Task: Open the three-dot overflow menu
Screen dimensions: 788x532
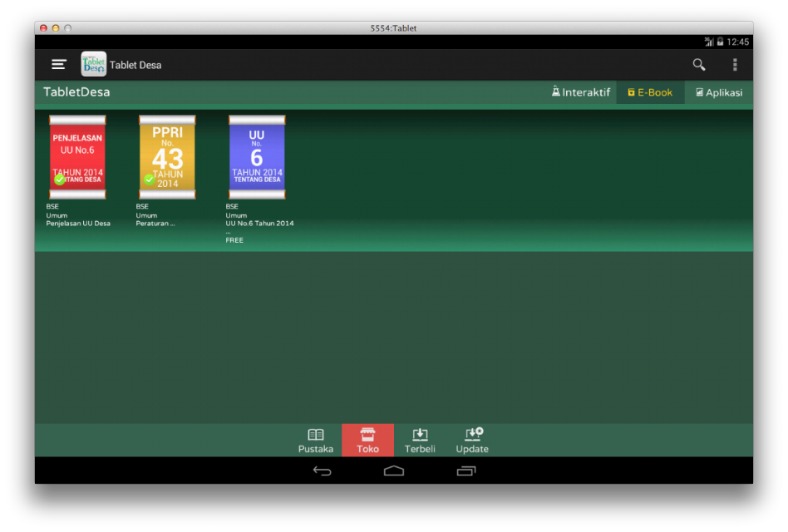Action: point(735,64)
